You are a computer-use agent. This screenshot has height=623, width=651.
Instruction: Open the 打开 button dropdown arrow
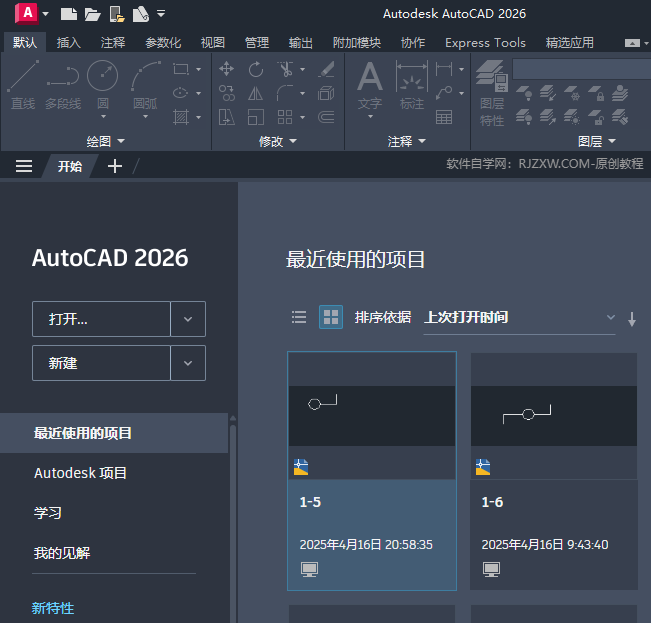(188, 319)
